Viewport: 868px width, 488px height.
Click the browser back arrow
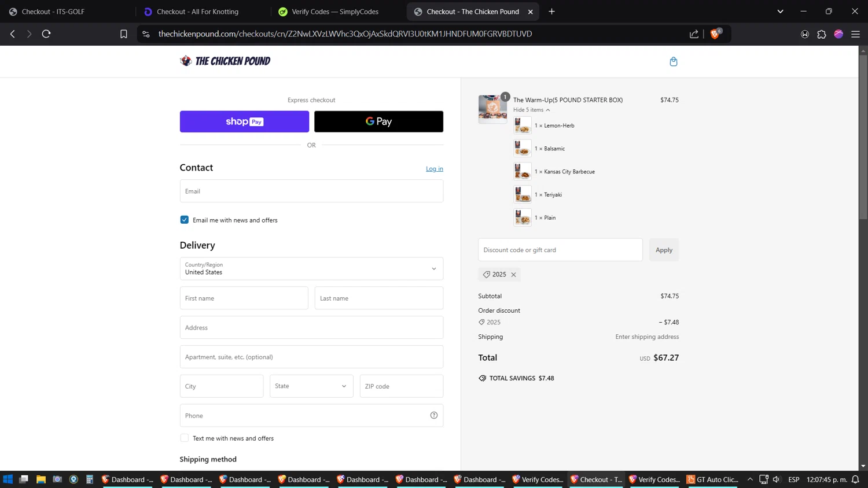point(13,34)
